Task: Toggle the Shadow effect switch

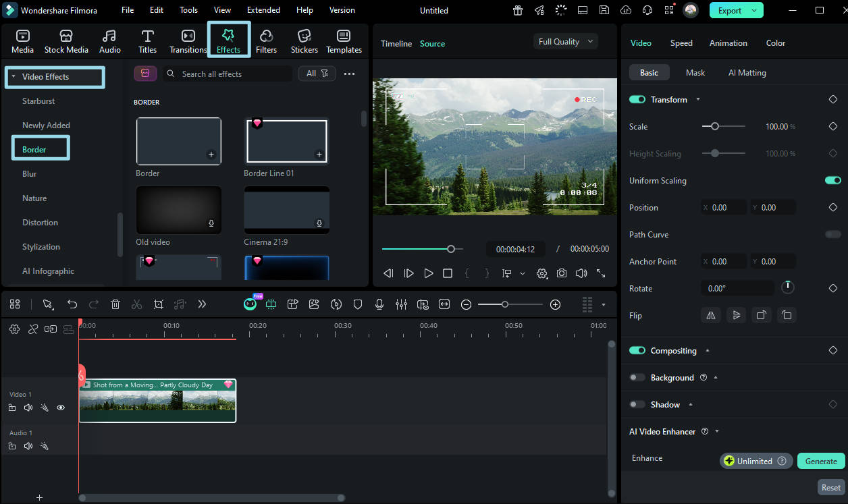Action: pos(637,404)
